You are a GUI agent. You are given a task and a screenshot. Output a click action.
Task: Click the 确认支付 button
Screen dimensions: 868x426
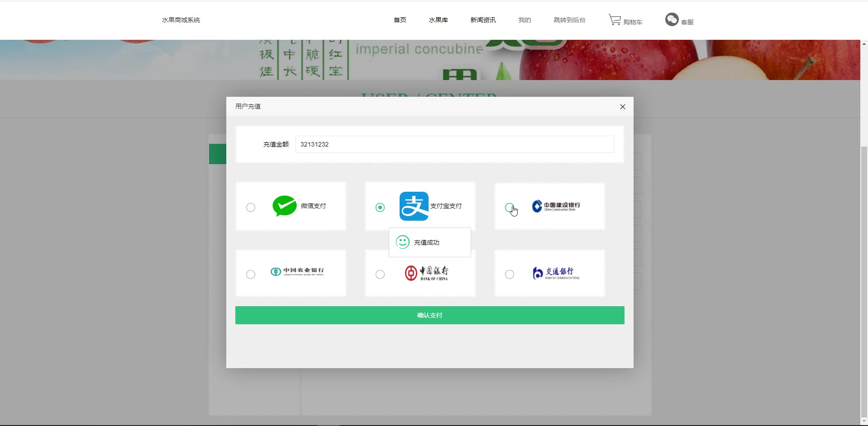coord(430,315)
